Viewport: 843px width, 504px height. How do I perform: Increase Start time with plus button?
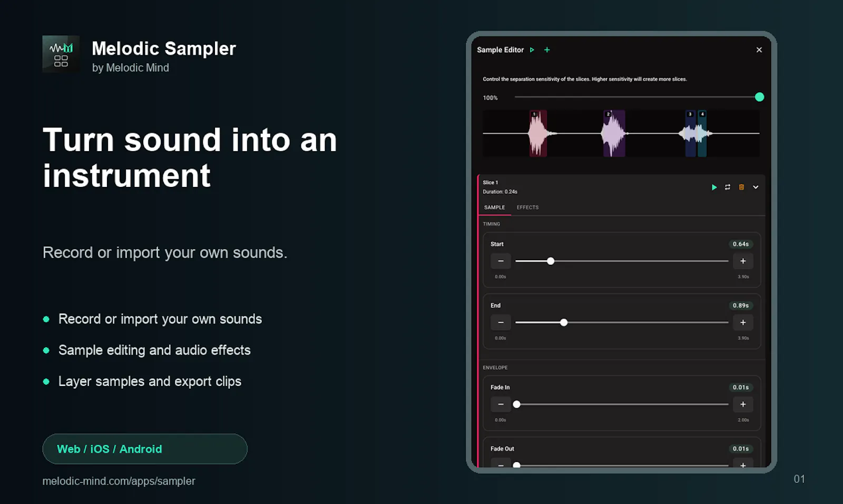pyautogui.click(x=743, y=261)
